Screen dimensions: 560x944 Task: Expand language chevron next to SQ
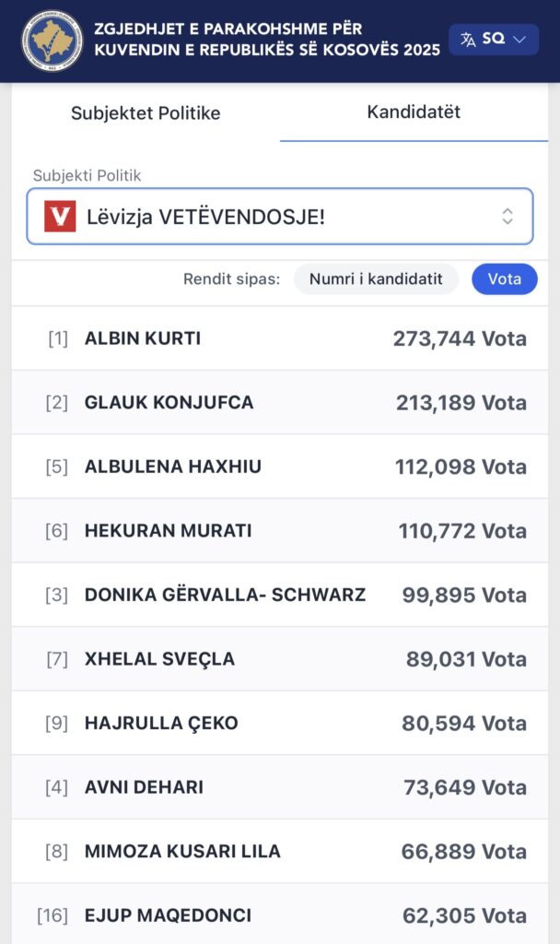point(519,40)
